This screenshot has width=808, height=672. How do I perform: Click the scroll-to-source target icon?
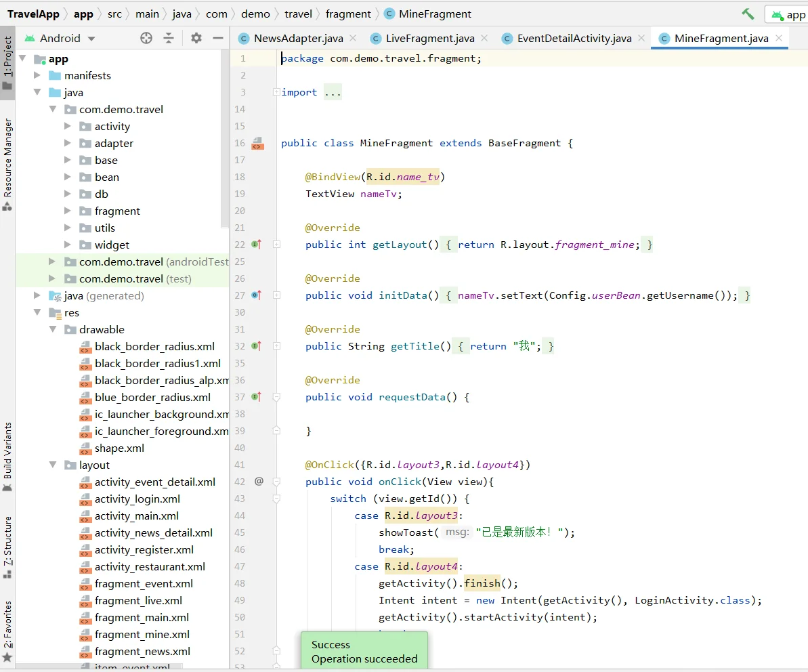coord(146,38)
